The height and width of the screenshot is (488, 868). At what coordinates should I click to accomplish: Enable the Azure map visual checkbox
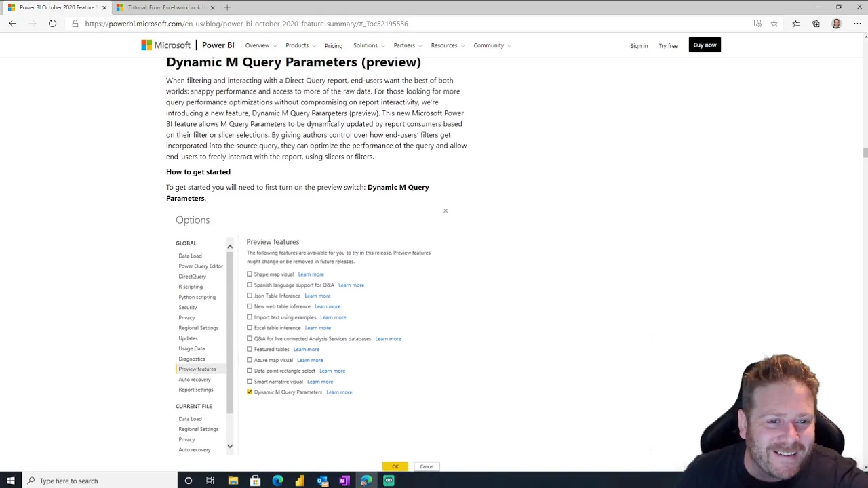coord(250,360)
